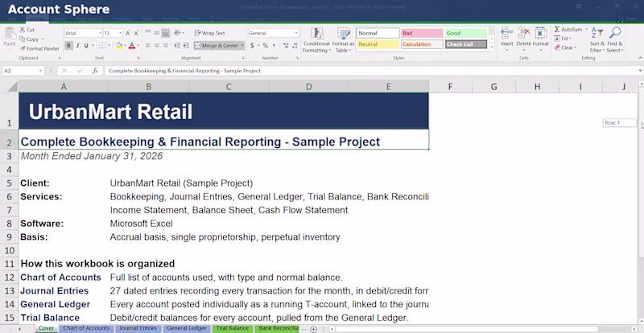Screen dimensions: 644x333
Task: Apply the Good cell style
Action: [x=466, y=33]
